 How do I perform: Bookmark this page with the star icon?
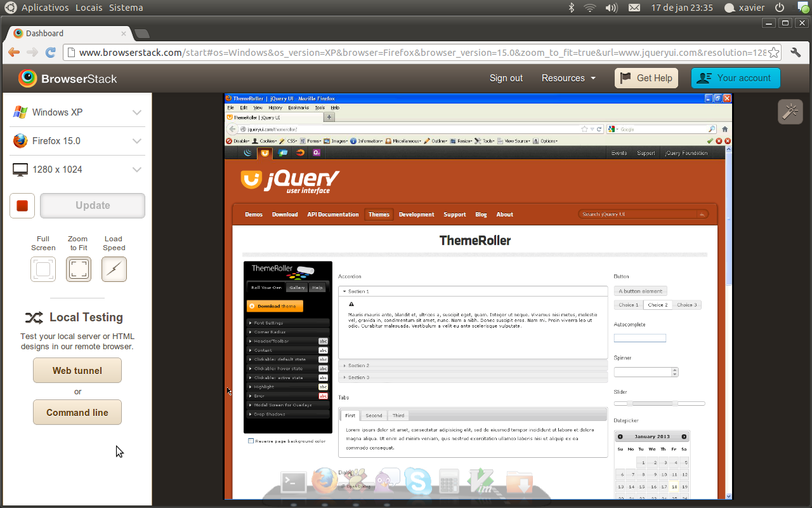coord(774,53)
